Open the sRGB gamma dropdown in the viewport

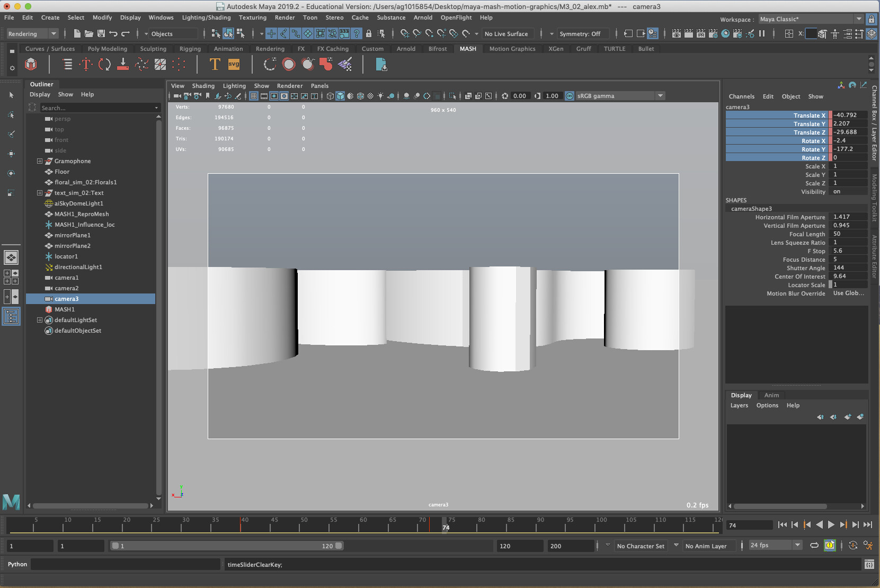tap(660, 96)
